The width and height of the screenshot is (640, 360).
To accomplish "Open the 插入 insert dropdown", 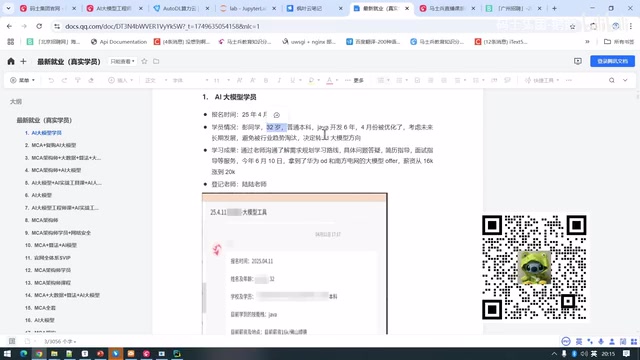I will pos(121,80).
